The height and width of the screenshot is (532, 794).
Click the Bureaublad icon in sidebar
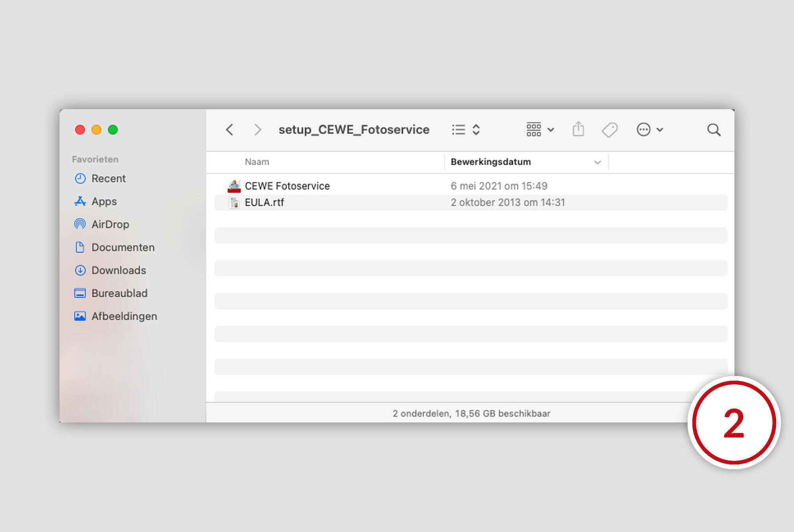[80, 293]
